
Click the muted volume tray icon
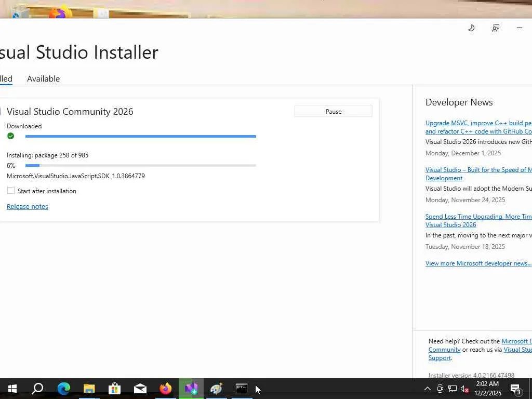(x=465, y=389)
